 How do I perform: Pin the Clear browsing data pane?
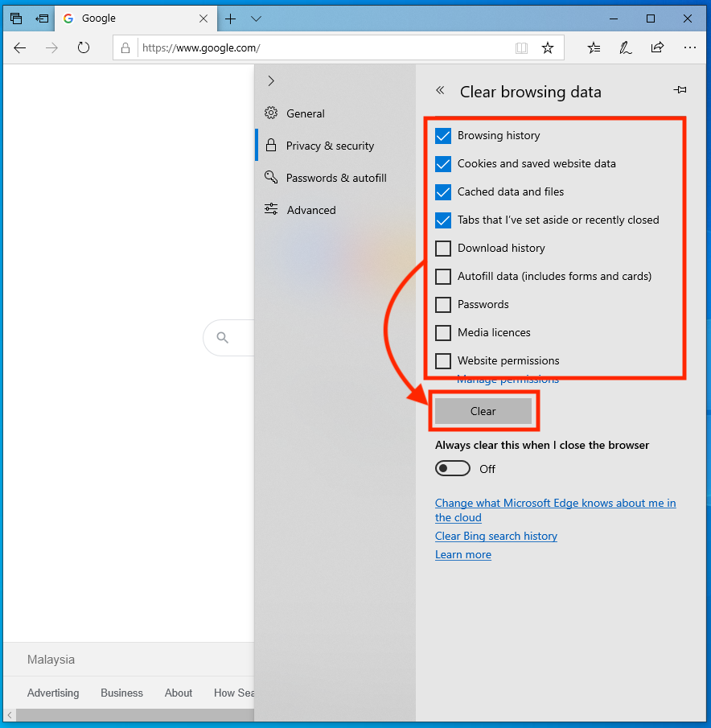click(x=680, y=90)
